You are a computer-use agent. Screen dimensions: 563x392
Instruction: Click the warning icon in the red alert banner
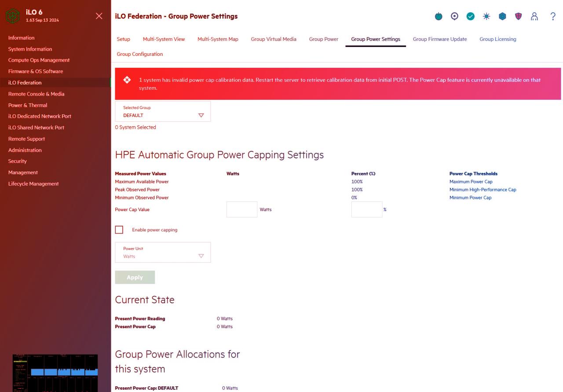(x=127, y=80)
